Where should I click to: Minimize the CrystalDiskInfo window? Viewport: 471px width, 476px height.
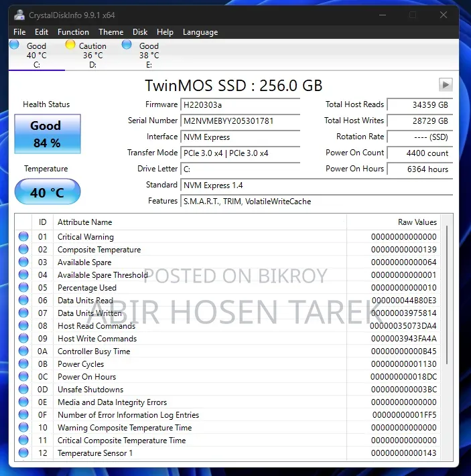[383, 15]
